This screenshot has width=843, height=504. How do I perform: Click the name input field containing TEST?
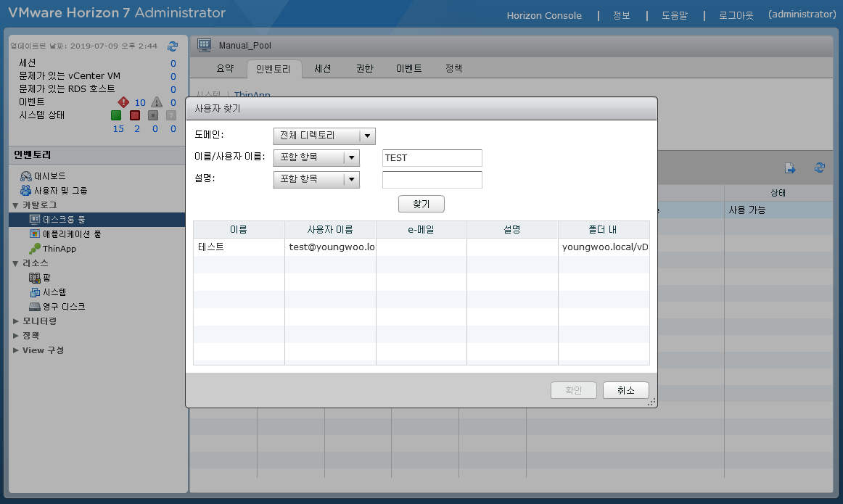[x=432, y=158]
